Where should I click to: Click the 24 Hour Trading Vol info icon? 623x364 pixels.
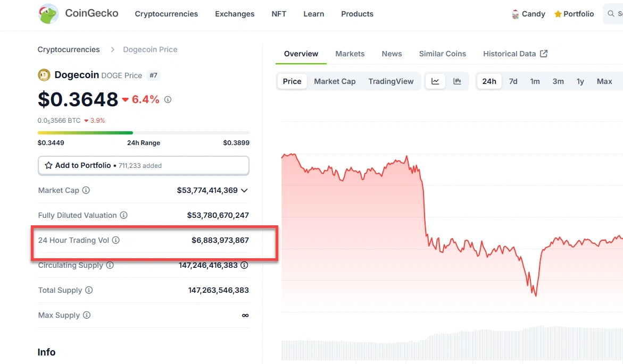(x=116, y=240)
